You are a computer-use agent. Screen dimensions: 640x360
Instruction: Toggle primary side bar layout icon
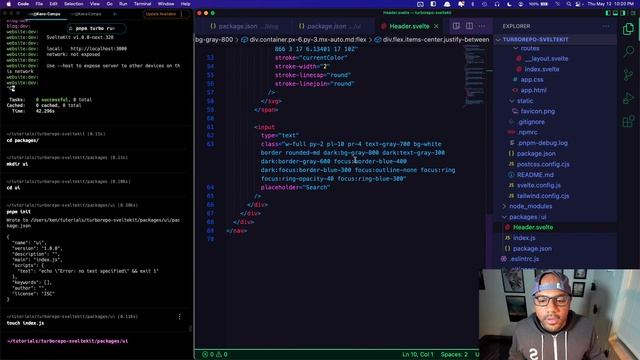pos(608,13)
